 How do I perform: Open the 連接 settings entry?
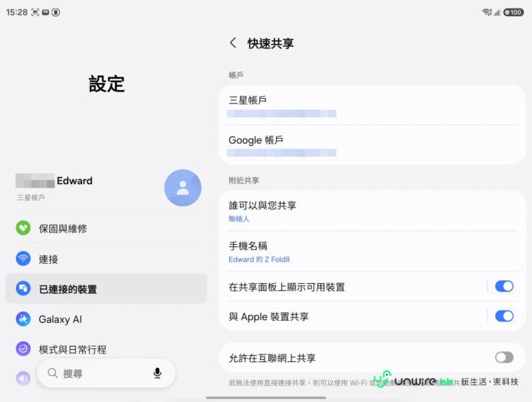point(107,259)
